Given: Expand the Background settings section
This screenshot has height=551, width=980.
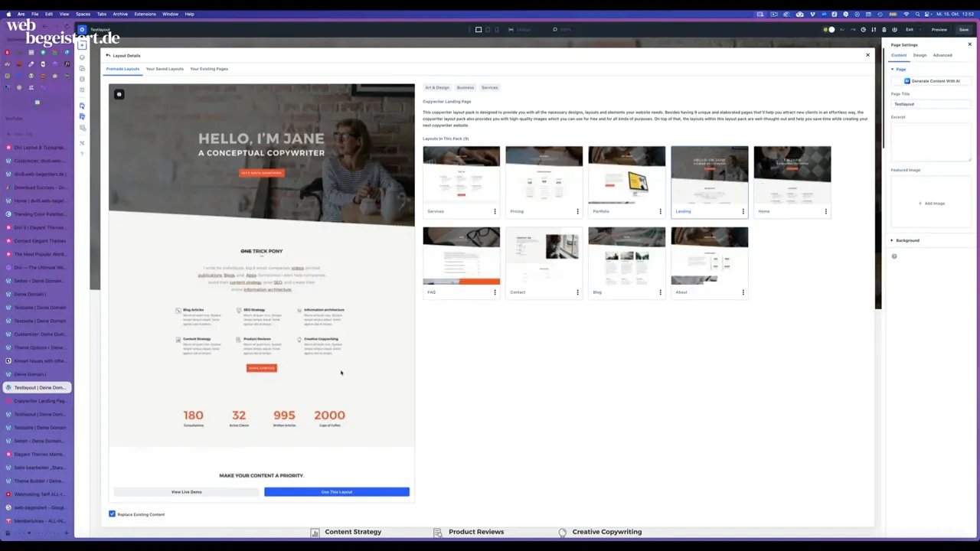Looking at the screenshot, I should 907,240.
